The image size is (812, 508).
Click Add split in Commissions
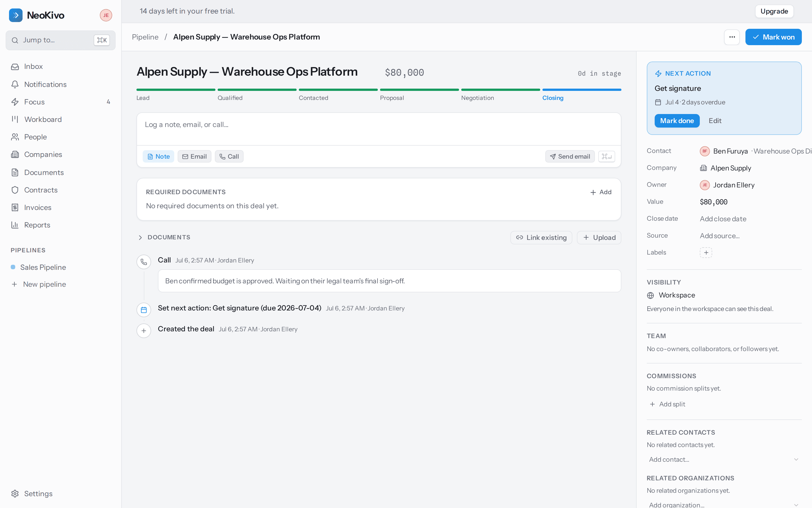click(x=667, y=404)
